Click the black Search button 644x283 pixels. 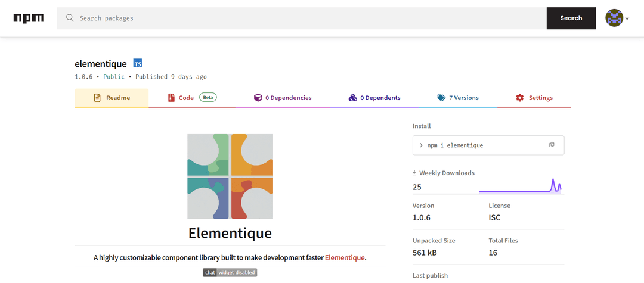(571, 18)
